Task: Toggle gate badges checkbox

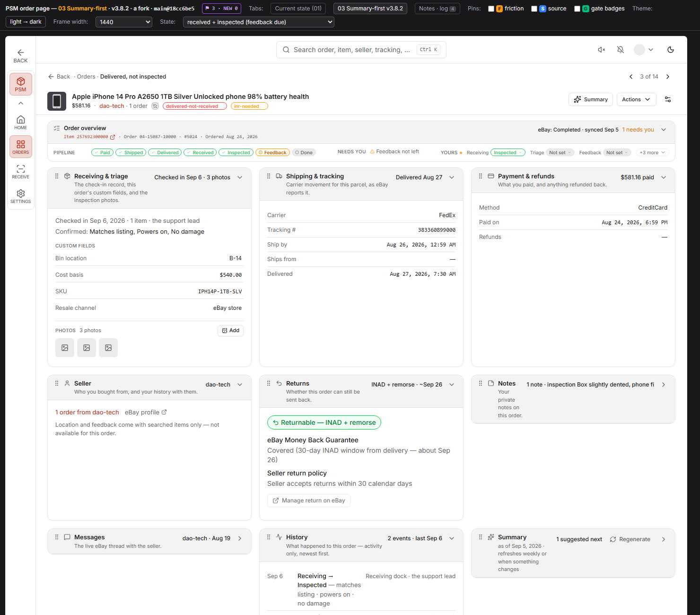Action: (577, 9)
